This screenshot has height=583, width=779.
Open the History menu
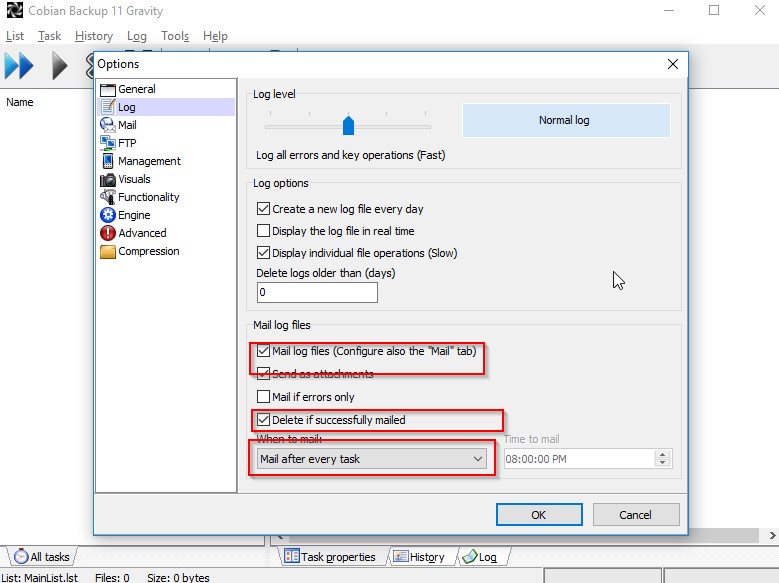click(x=94, y=36)
